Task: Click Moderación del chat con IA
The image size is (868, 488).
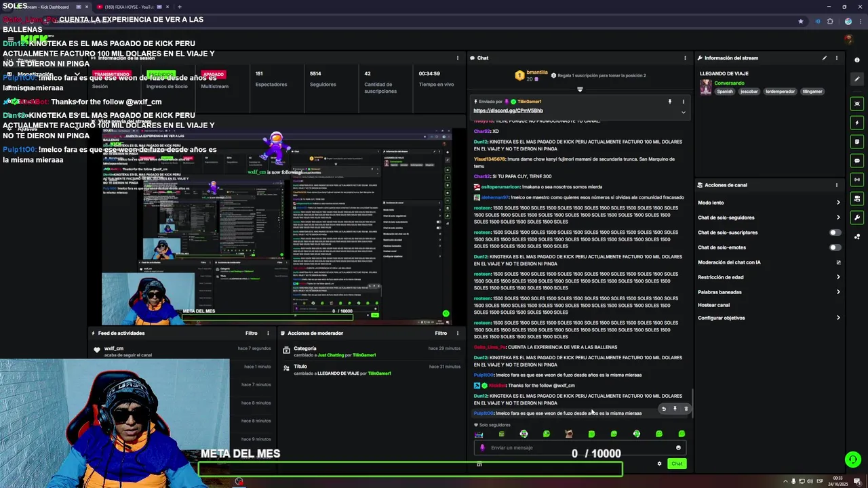Action: pos(729,262)
